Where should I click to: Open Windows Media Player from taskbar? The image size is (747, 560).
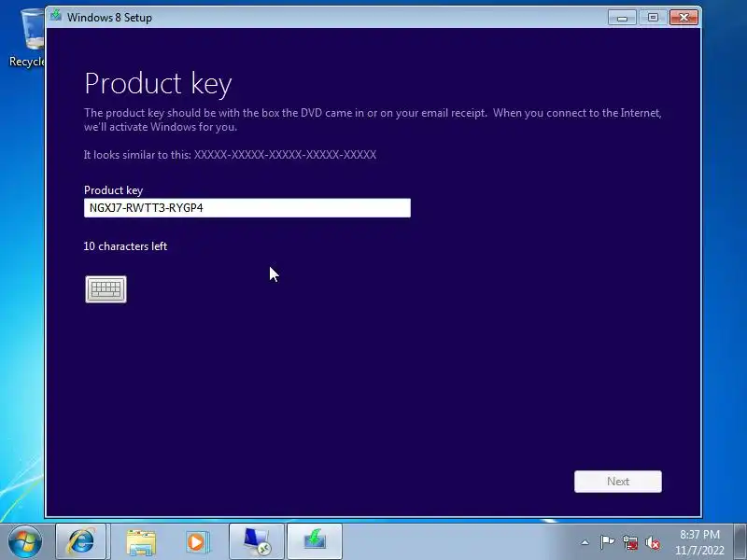tap(197, 542)
